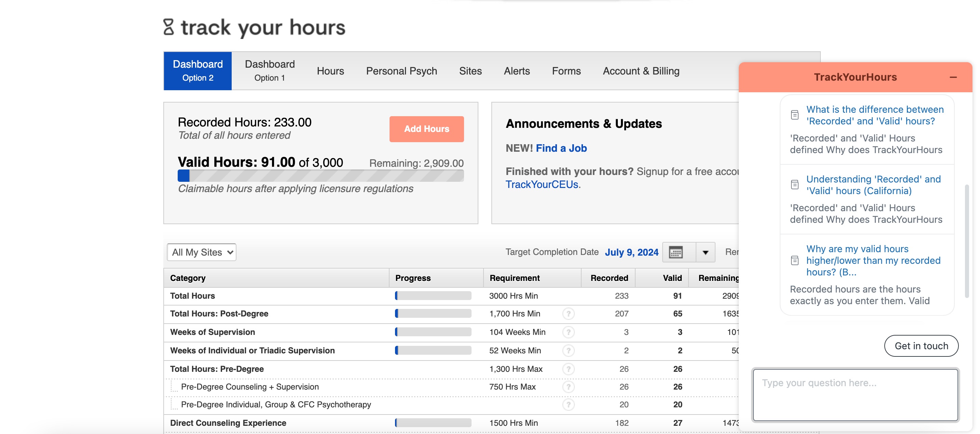Image resolution: width=980 pixels, height=434 pixels.
Task: Click the 'Recorded Hours: 233.00' text
Action: (244, 122)
